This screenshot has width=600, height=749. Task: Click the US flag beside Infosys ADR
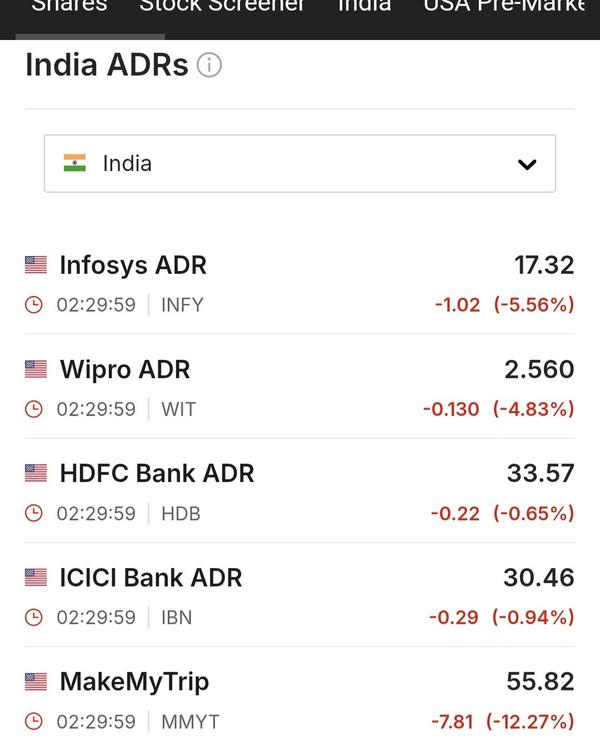click(36, 265)
